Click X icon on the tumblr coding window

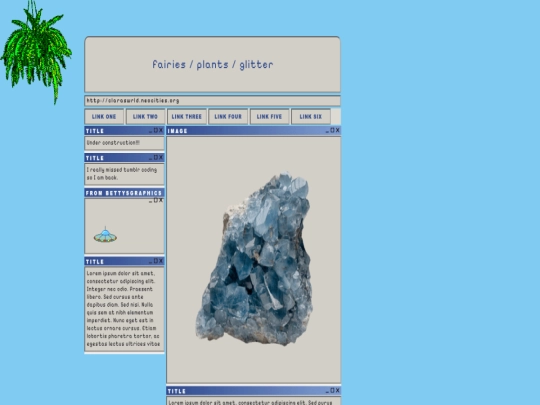[161, 157]
